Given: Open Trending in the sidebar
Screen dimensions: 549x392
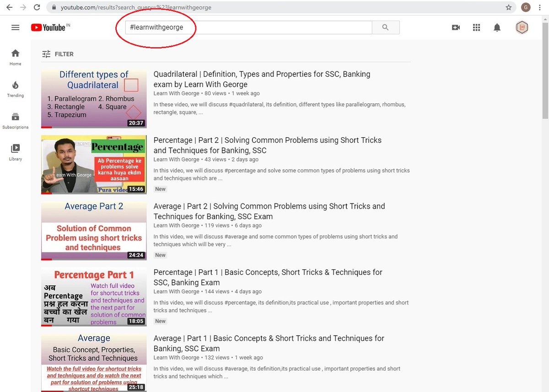Looking at the screenshot, I should 16,89.
